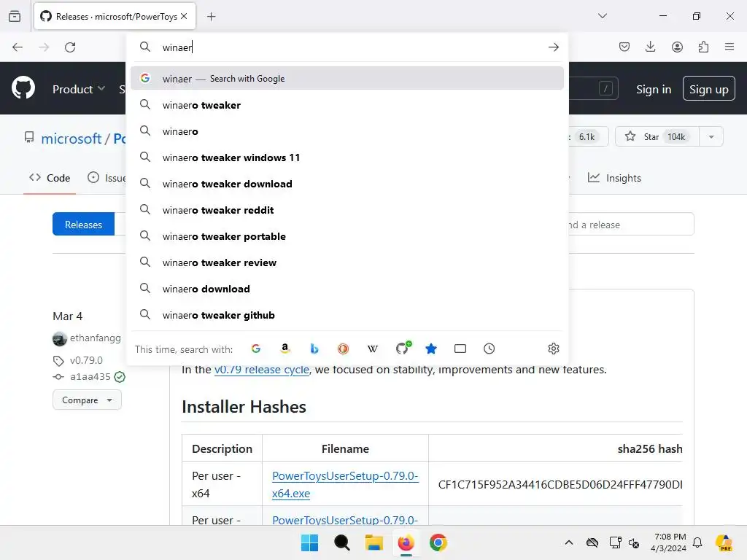Open ethanfangg user profile link
This screenshot has width=747, height=560.
point(96,338)
